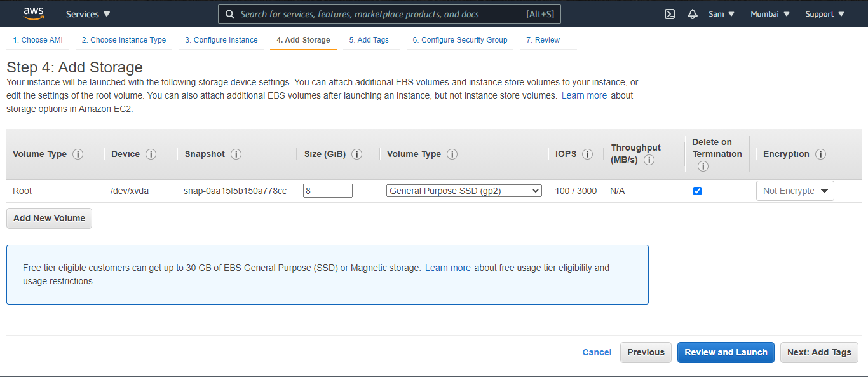Open the Services menu
Viewport: 868px width, 377px height.
(88, 13)
